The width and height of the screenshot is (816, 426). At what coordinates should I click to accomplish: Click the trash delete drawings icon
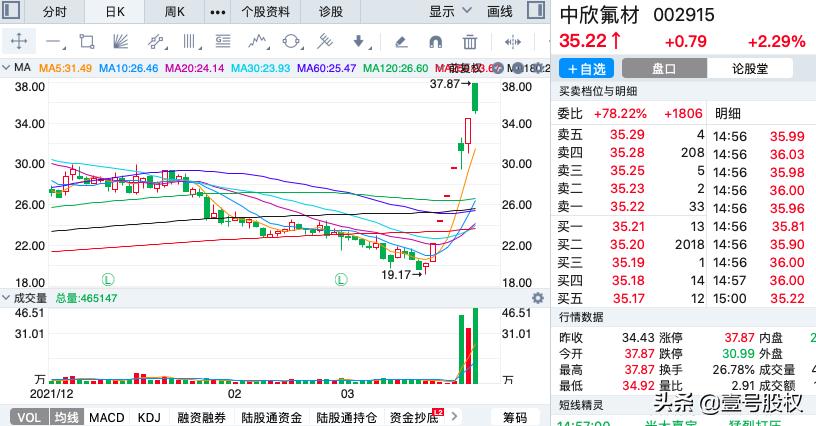[x=469, y=42]
